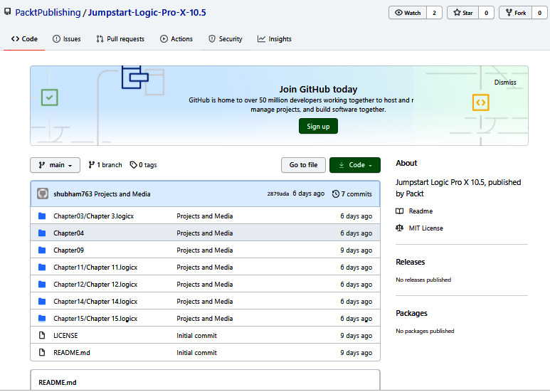The image size is (550, 392).
Task: Open the Actions tab
Action: [176, 39]
